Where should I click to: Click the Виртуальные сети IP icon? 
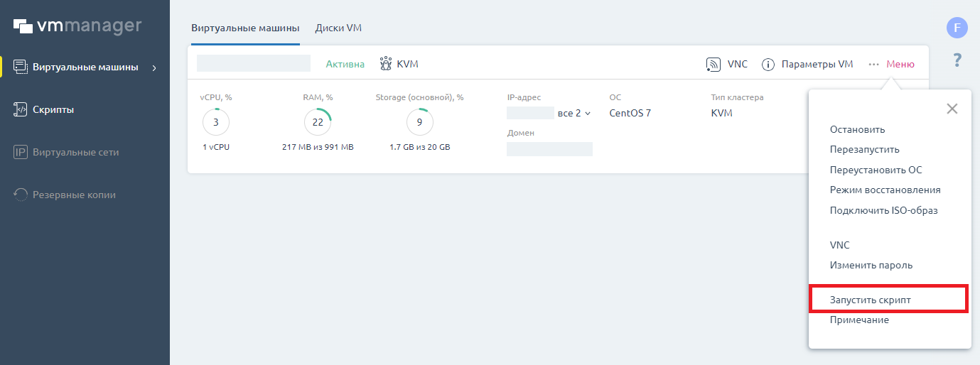coord(21,153)
